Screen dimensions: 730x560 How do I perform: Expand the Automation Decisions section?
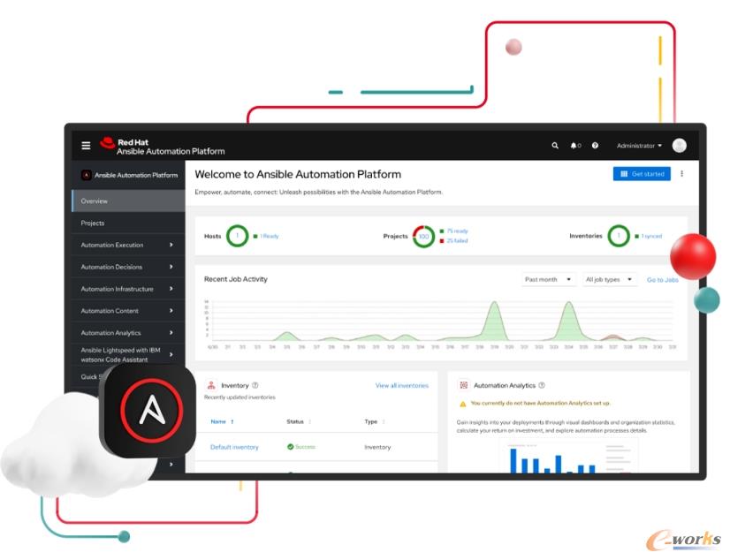(128, 267)
